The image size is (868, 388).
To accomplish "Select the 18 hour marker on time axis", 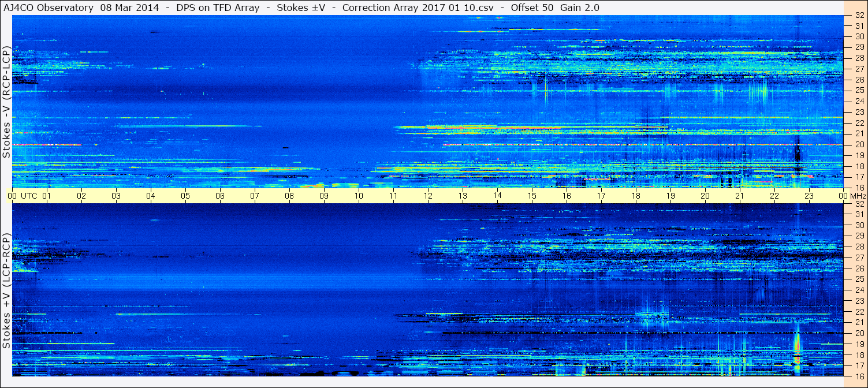I will [636, 196].
